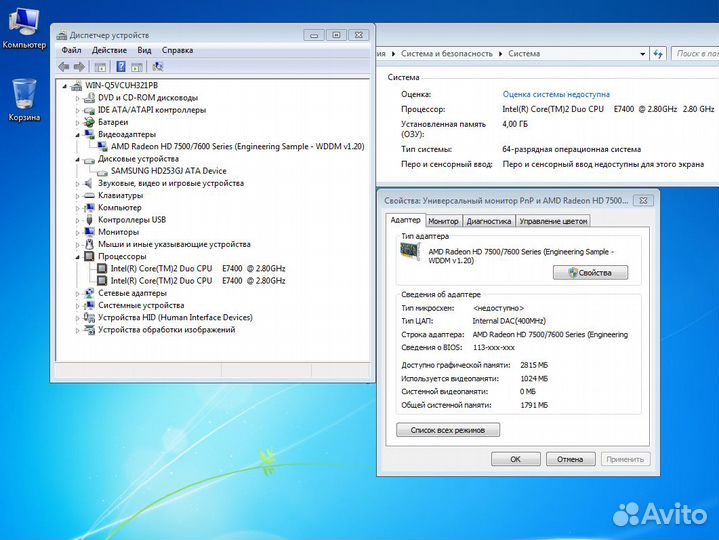Viewport: 719px width, 540px height.
Task: Collapse the Видеоадаптеры node
Action: [x=77, y=135]
